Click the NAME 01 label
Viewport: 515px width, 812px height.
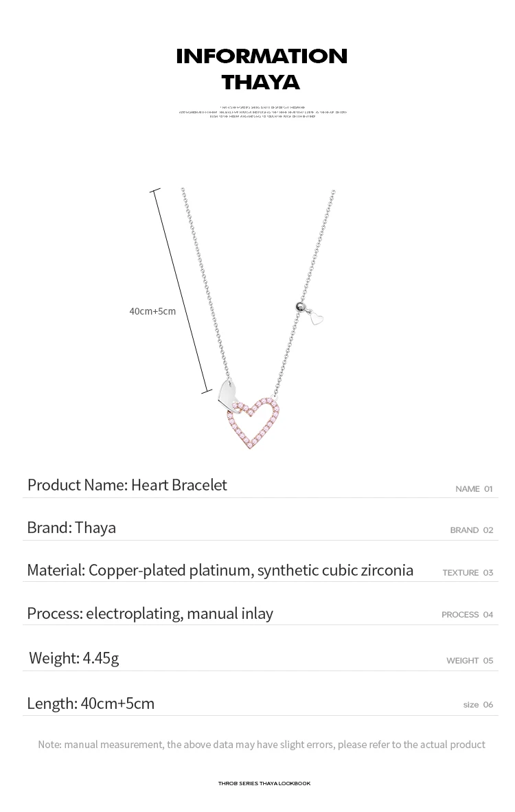pyautogui.click(x=474, y=489)
